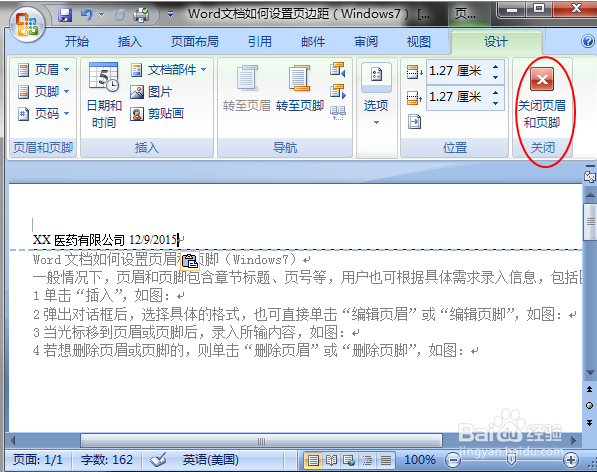The image size is (597, 472).
Task: Increase the footer bottom distance value
Action: (495, 92)
